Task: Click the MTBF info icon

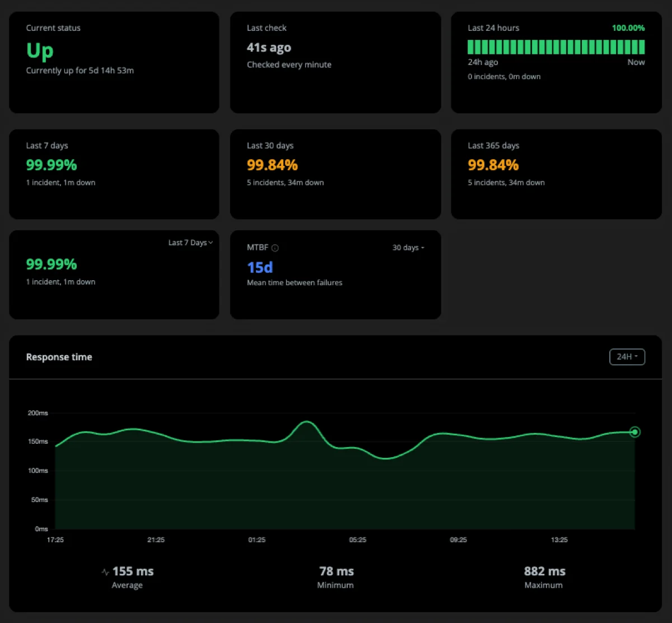Action: point(275,248)
